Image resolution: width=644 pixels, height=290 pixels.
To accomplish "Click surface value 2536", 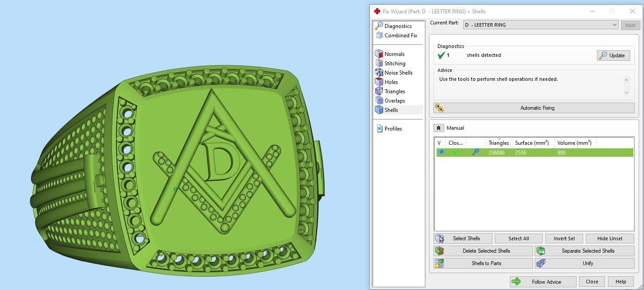I will click(521, 153).
